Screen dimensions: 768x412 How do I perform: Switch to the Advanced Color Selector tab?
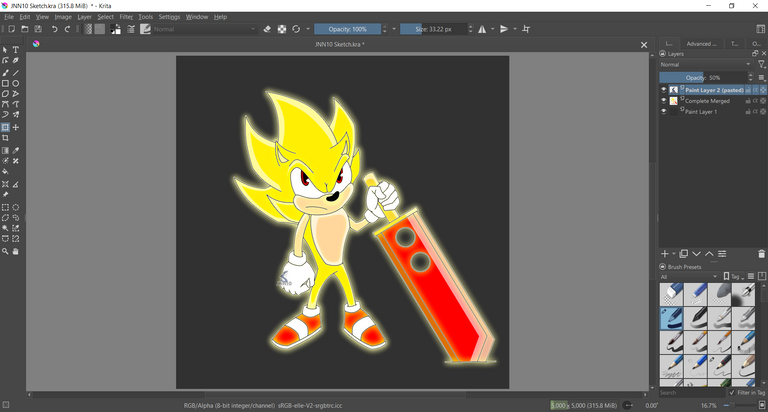point(701,44)
